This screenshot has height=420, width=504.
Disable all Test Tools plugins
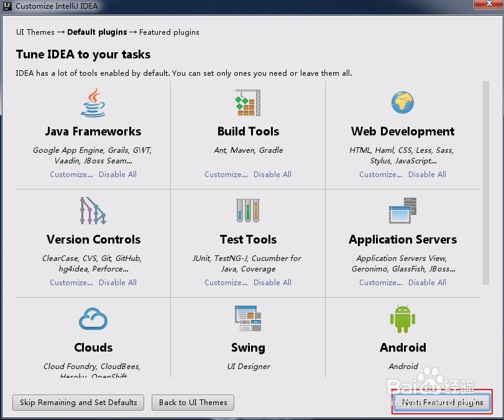272,282
